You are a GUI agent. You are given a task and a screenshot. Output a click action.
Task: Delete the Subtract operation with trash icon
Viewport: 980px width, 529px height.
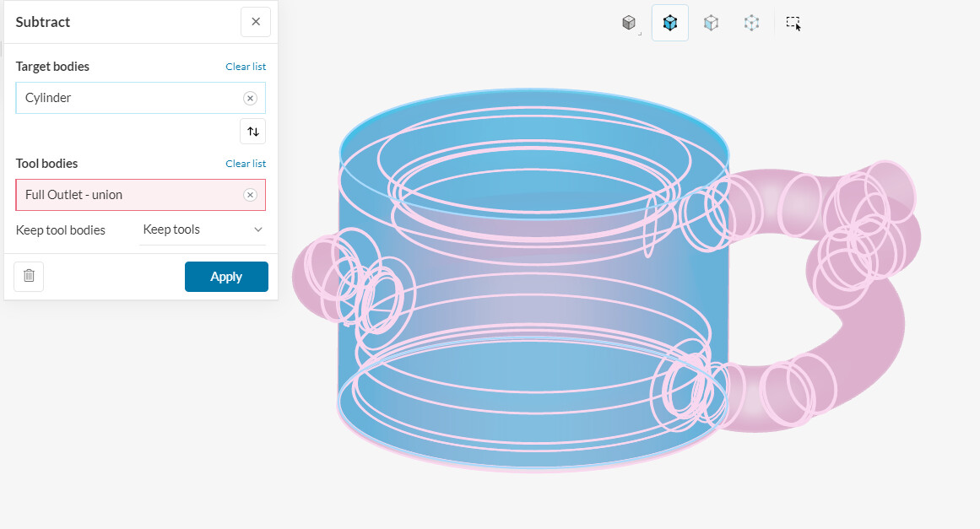click(29, 276)
